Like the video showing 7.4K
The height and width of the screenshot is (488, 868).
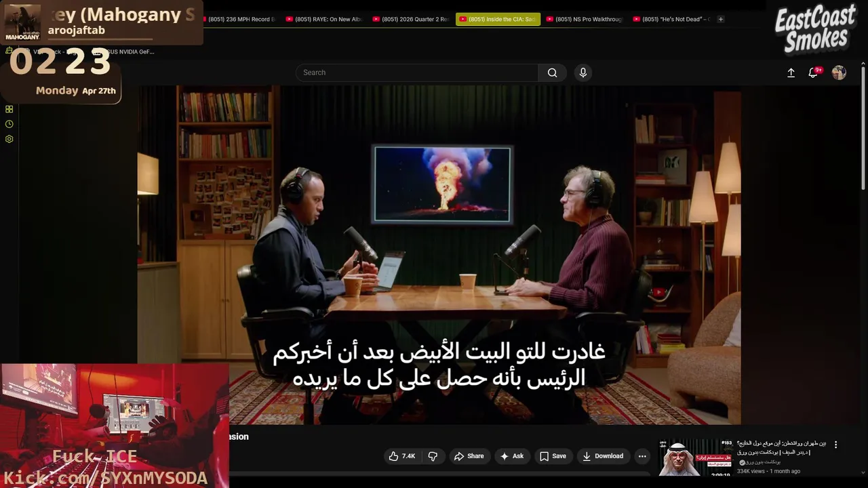(x=402, y=456)
